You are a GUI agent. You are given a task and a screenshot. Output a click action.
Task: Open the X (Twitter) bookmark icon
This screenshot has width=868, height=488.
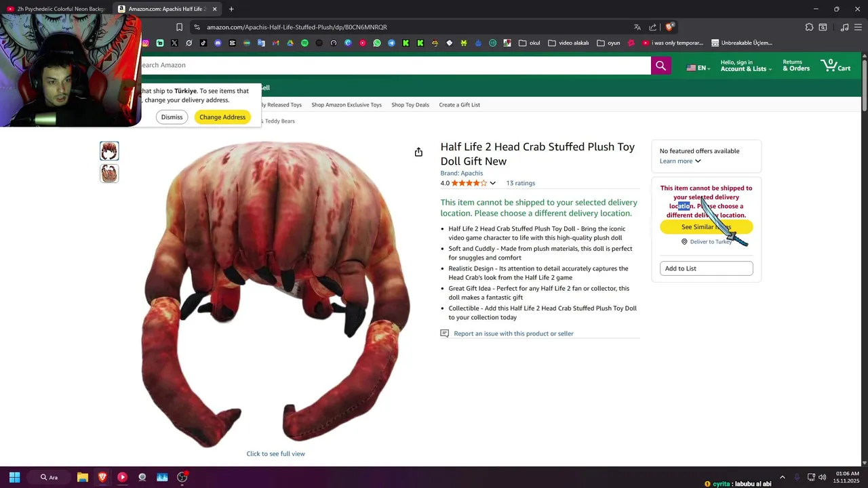point(174,43)
